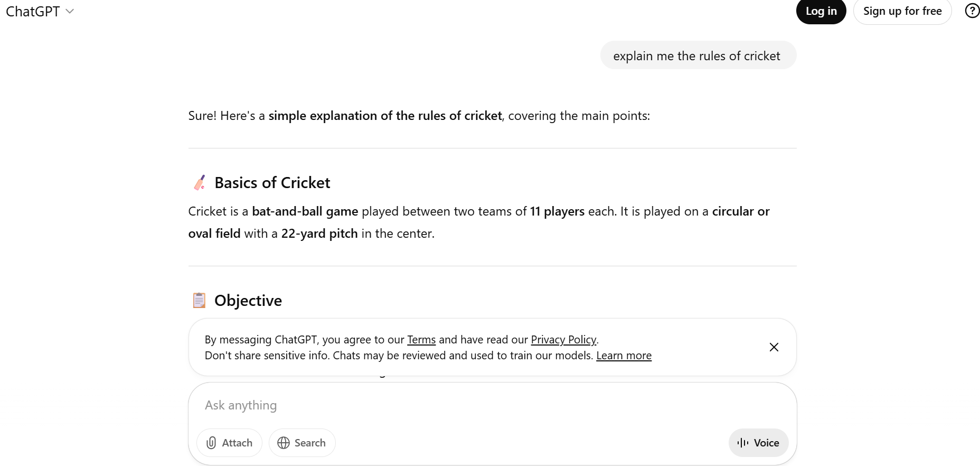Toggle the Search web option
Image resolution: width=980 pixels, height=466 pixels.
point(302,443)
